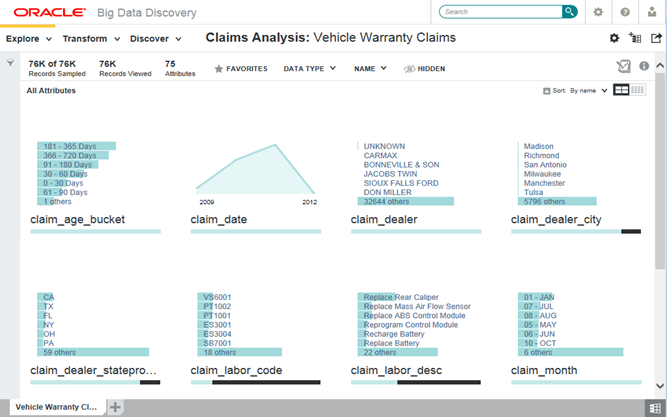Click the scratchpad chart icon

[x=623, y=66]
